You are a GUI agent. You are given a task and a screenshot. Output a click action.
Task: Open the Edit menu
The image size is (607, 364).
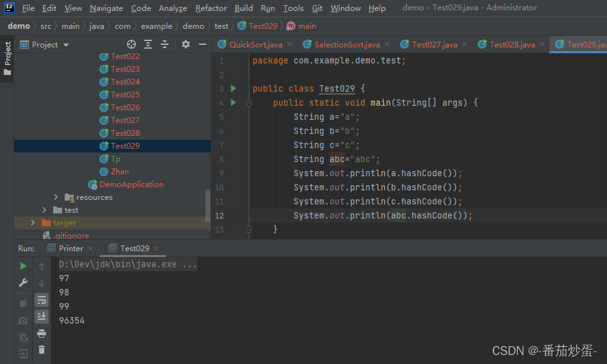[49, 8]
